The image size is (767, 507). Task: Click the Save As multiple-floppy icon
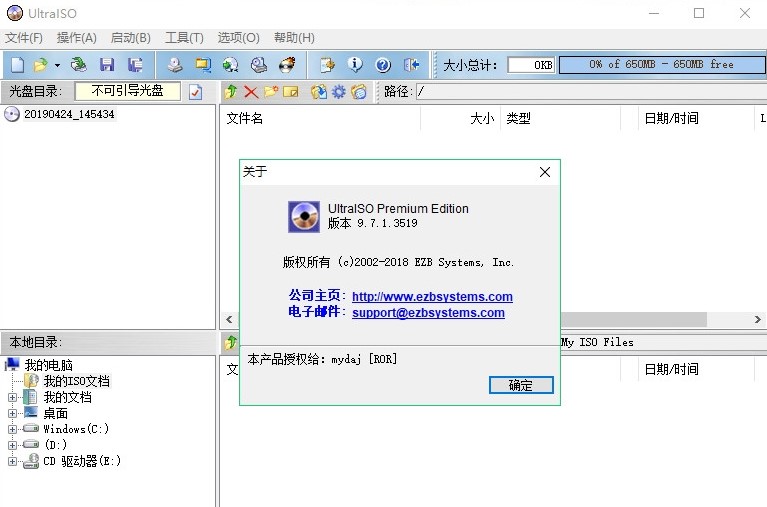pos(135,65)
